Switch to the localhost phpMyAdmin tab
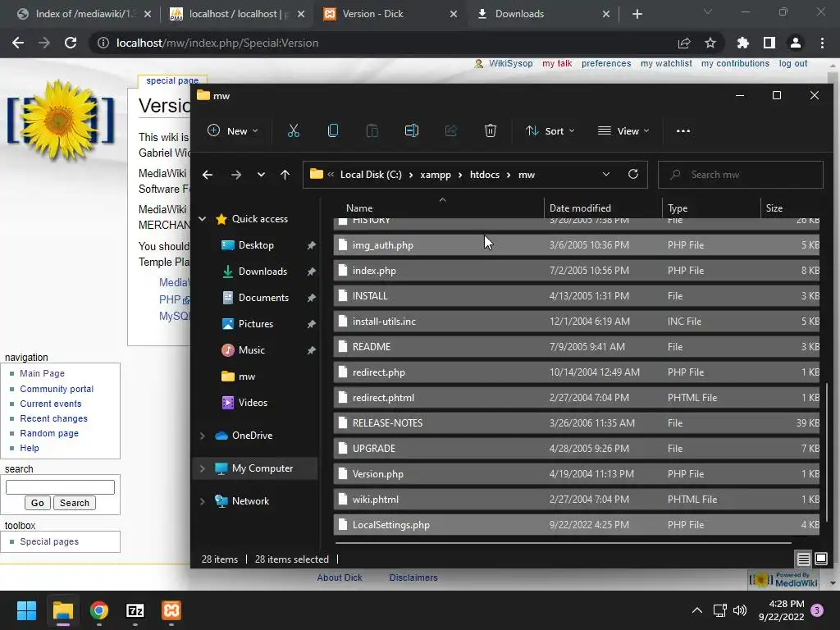Screen dimensions: 840x630 pos(236,14)
